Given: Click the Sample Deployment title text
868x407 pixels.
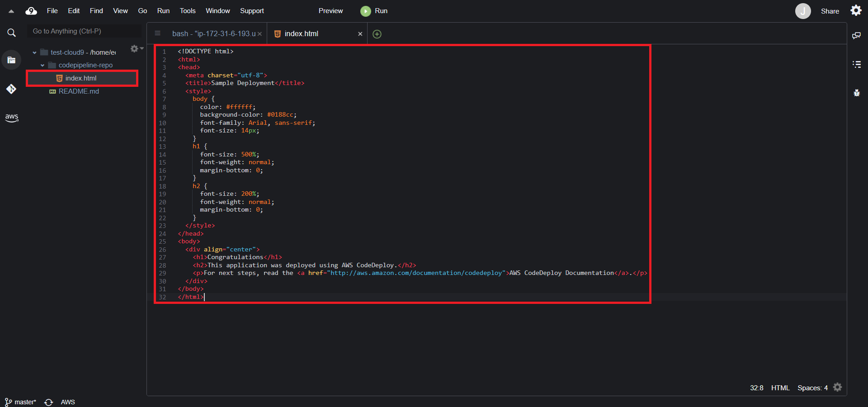Looking at the screenshot, I should [243, 83].
